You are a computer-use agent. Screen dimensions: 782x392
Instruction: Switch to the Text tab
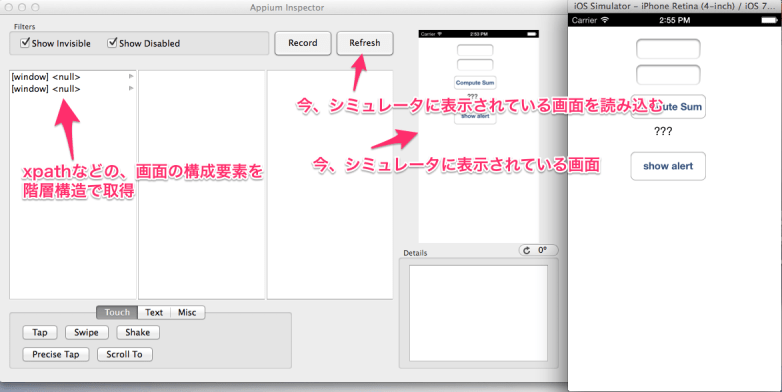tap(154, 312)
